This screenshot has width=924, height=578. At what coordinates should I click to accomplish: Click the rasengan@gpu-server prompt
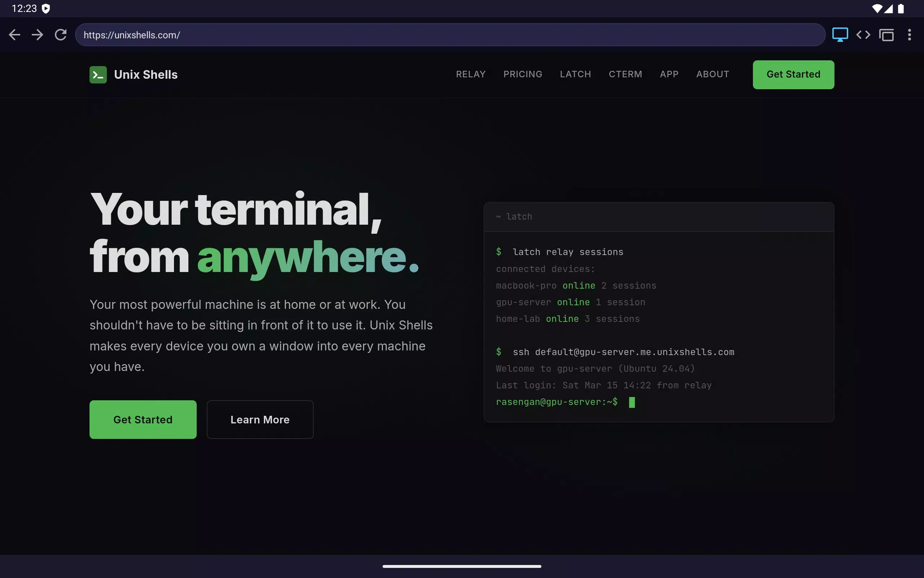pos(556,402)
